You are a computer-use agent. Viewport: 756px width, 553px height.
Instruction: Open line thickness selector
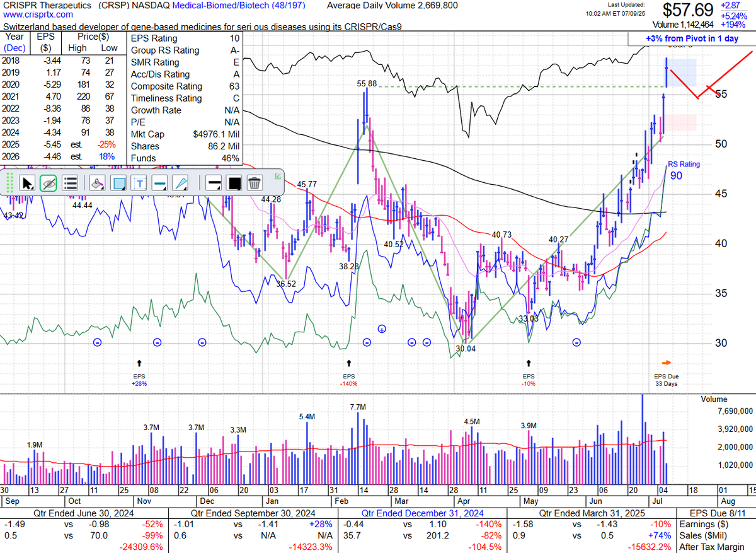tap(214, 183)
